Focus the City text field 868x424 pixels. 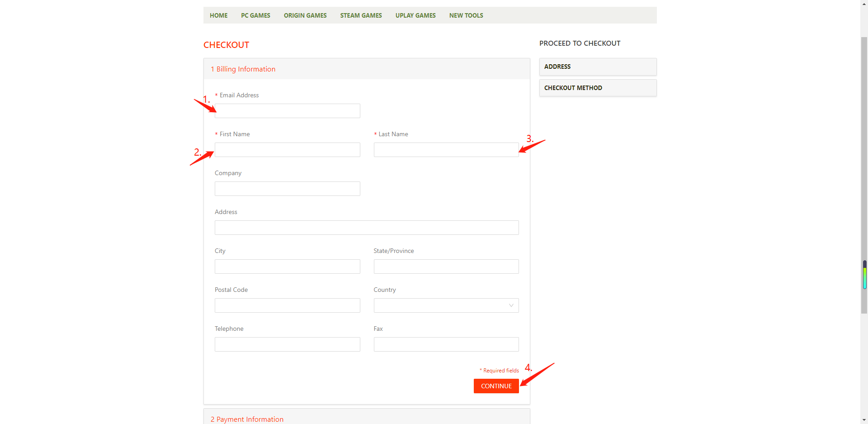tap(287, 267)
